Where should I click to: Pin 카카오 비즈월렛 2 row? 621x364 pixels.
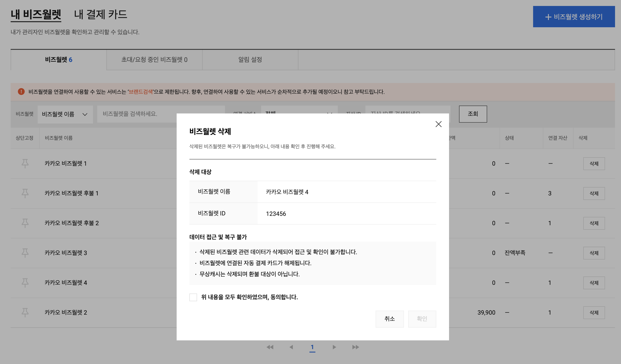(x=25, y=312)
